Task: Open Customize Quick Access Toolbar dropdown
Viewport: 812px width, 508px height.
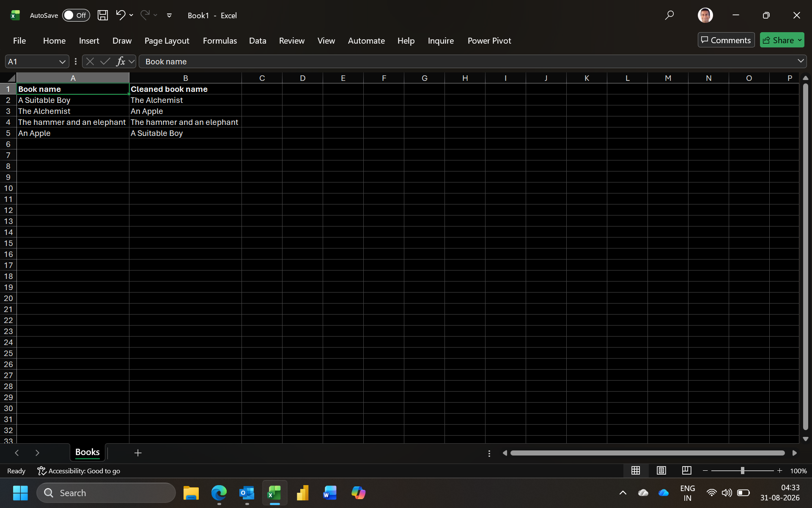Action: (x=169, y=15)
